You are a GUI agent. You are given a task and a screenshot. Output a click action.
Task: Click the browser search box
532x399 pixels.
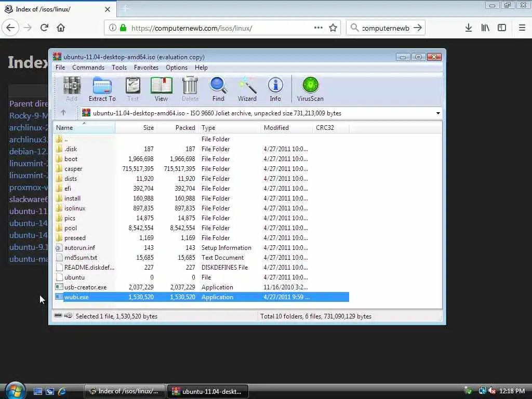[385, 28]
